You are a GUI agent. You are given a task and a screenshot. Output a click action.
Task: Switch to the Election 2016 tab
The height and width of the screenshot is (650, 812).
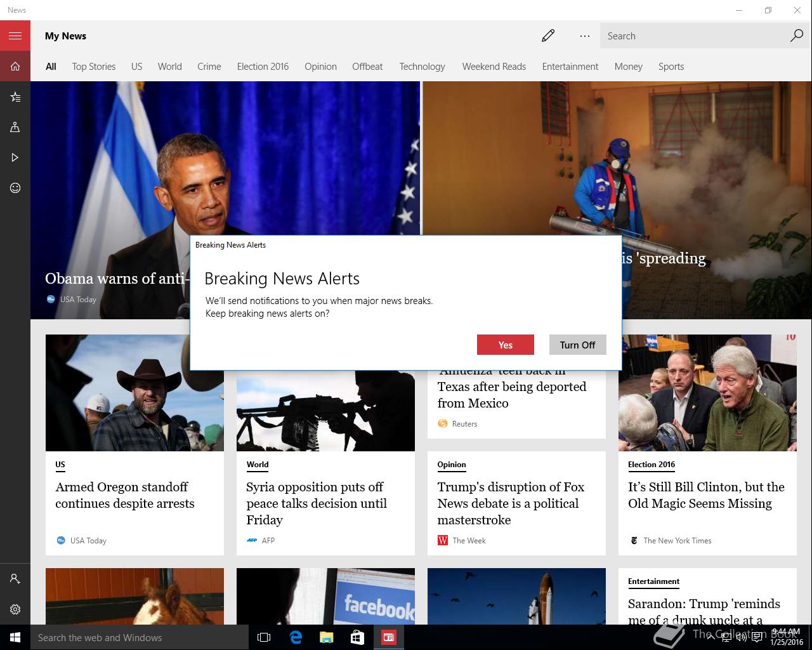[263, 66]
